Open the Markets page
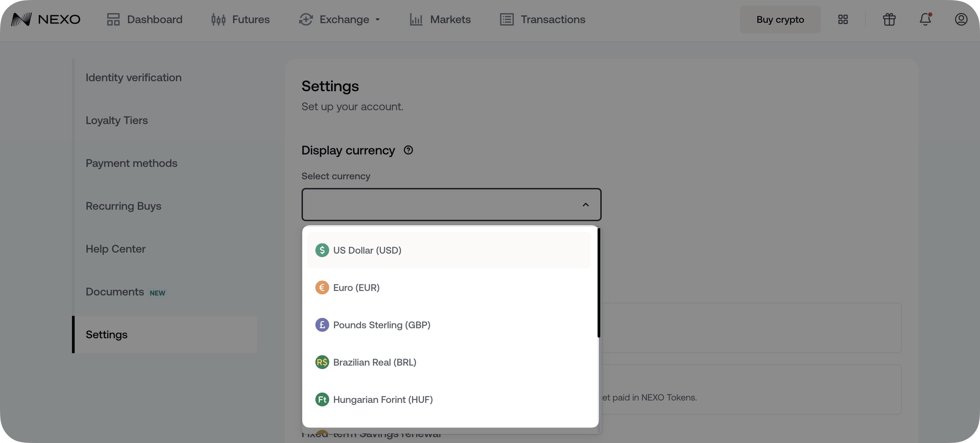Image resolution: width=980 pixels, height=443 pixels. (440, 19)
